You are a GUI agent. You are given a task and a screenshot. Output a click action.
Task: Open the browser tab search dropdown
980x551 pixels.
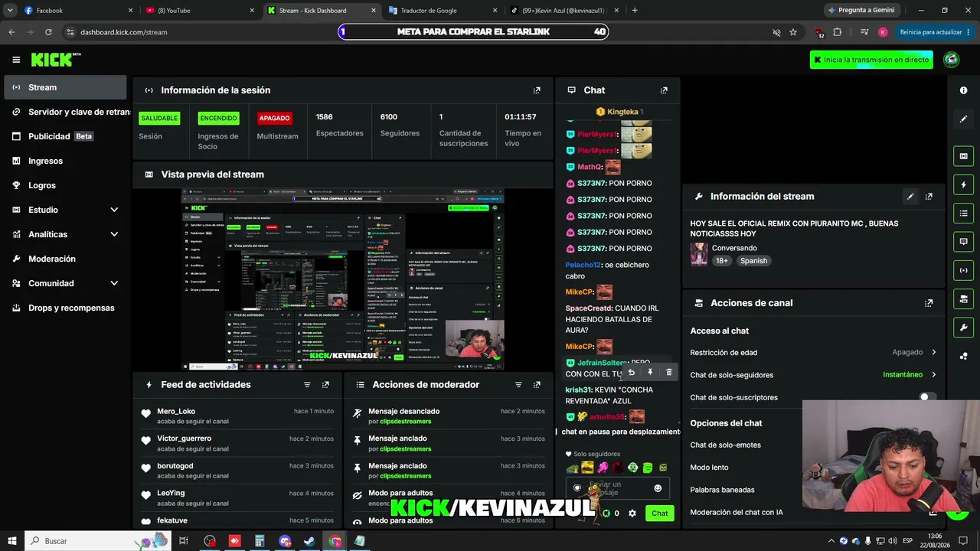pyautogui.click(x=10, y=11)
